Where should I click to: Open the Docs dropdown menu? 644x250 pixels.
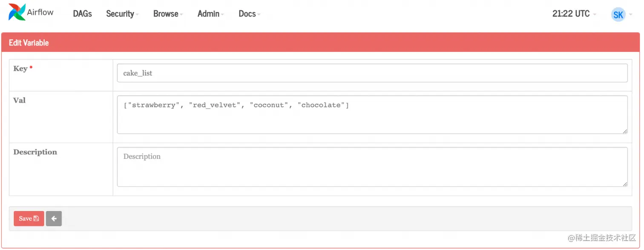pyautogui.click(x=247, y=14)
